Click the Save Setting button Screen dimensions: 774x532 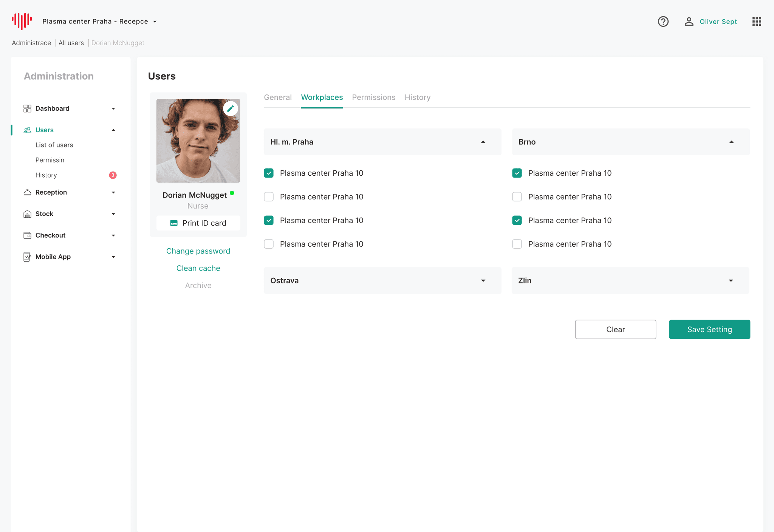coord(709,329)
